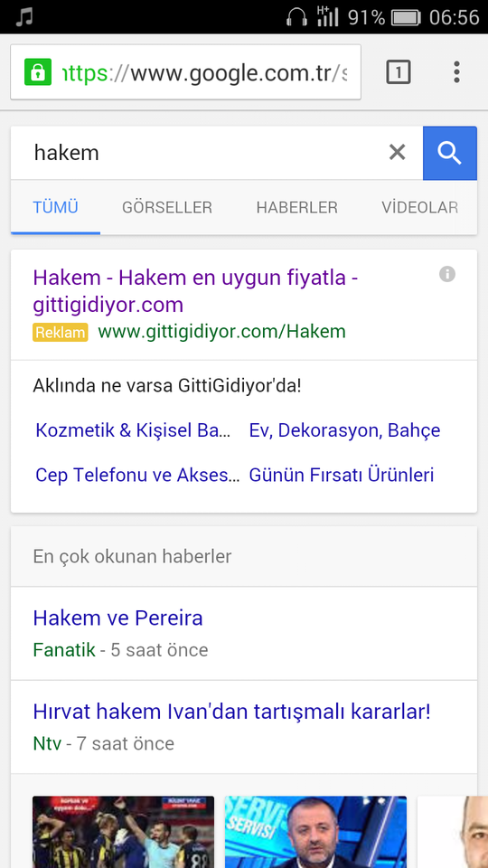The image size is (488, 868).
Task: Switch to the HABERLER tab
Action: coord(297,208)
